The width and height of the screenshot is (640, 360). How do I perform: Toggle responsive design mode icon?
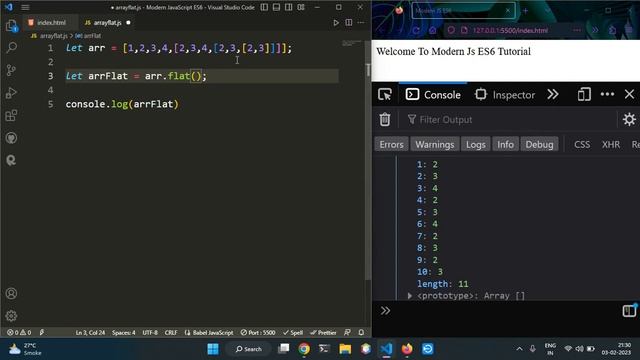pyautogui.click(x=584, y=95)
